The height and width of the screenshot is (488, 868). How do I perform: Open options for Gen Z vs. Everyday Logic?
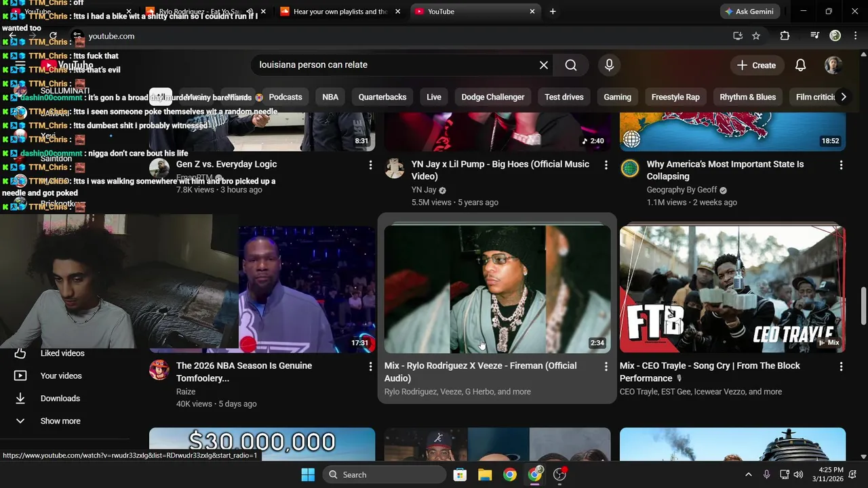pos(370,165)
